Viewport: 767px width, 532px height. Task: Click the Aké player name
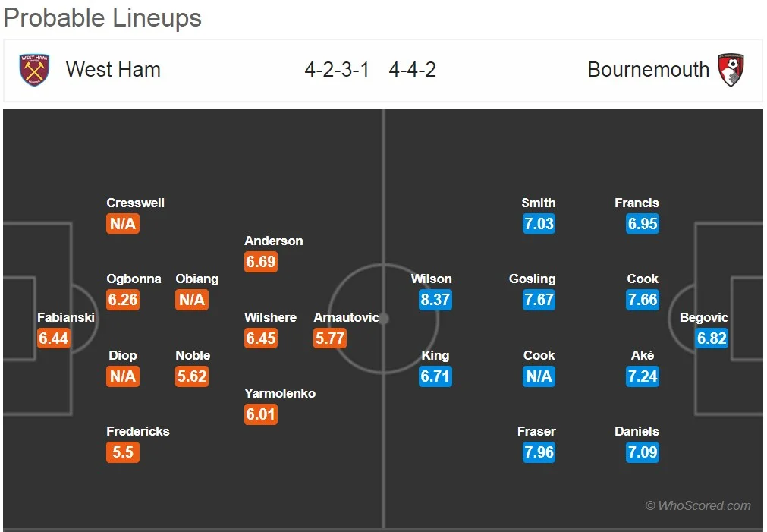(x=642, y=356)
